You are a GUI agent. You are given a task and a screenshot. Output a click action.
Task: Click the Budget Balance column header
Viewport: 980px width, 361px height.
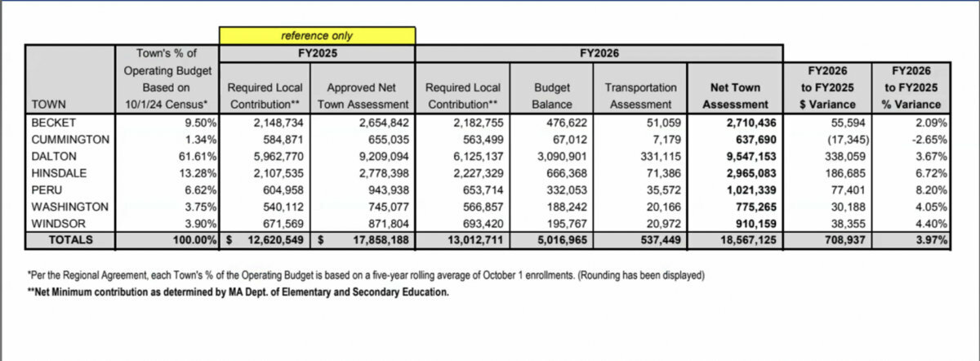[551, 96]
